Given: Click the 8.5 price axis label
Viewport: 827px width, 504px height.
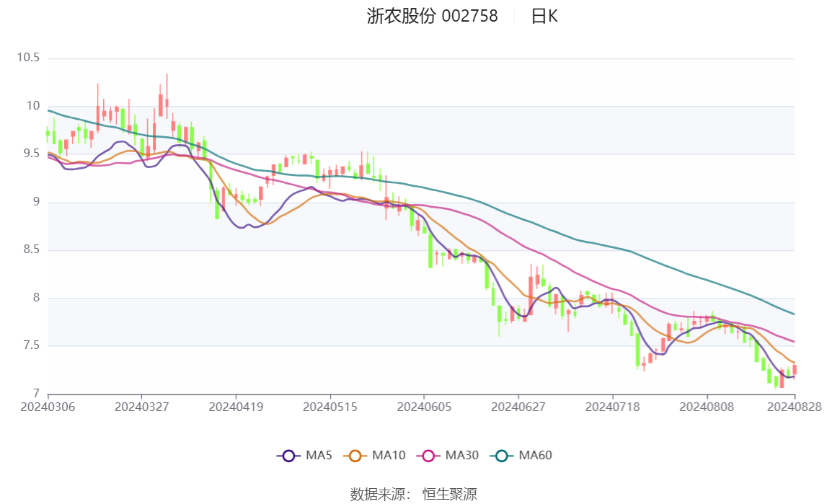Looking at the screenshot, I should click(x=32, y=249).
